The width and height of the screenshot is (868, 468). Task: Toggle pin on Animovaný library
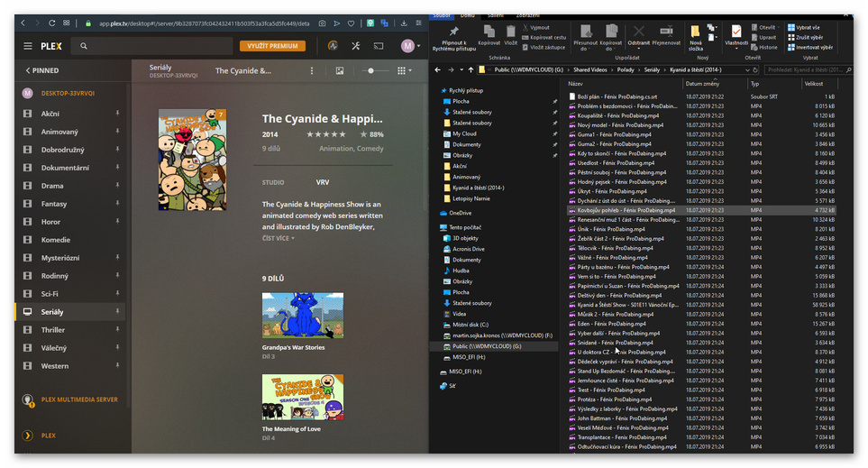click(117, 132)
